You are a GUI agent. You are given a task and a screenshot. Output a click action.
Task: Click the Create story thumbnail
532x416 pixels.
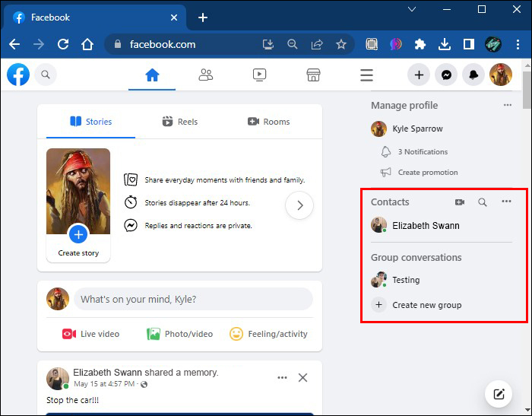(78, 205)
